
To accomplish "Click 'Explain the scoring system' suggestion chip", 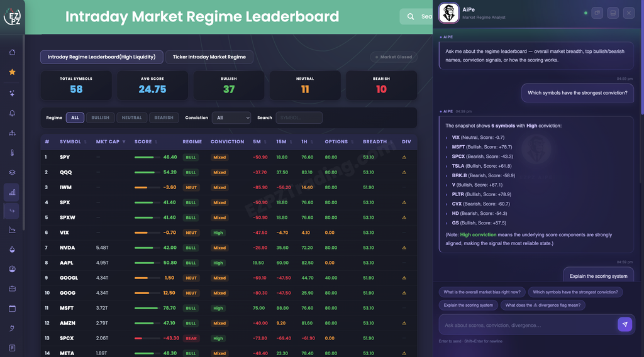I will [468, 305].
